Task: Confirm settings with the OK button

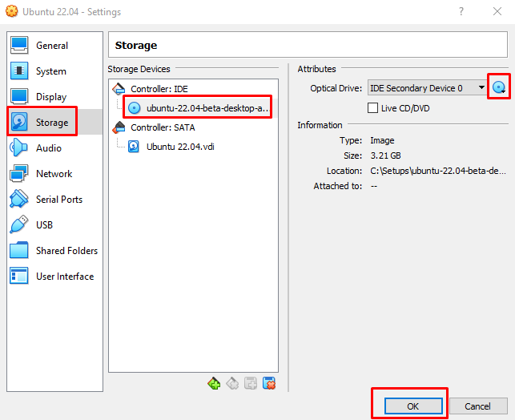Action: click(x=413, y=406)
